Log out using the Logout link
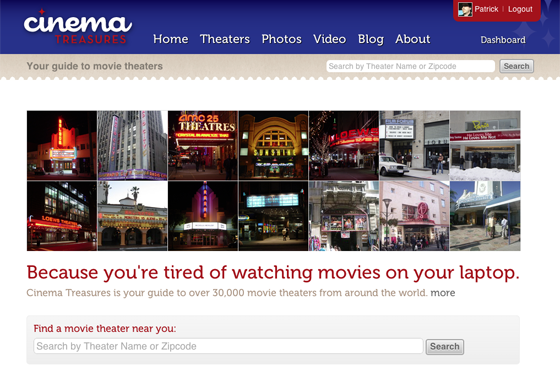Viewport: 560px width, 382px height. (520, 9)
